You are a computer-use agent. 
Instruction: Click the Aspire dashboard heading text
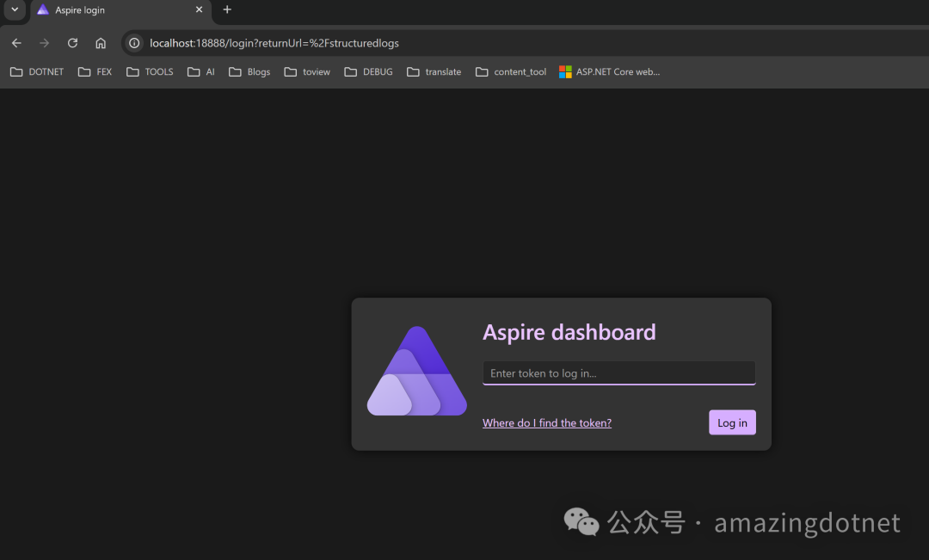569,332
